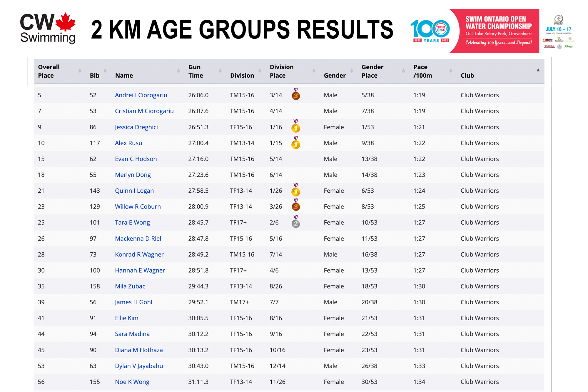Sort the table by the Club column header
This screenshot has width=588, height=392.
[x=467, y=75]
